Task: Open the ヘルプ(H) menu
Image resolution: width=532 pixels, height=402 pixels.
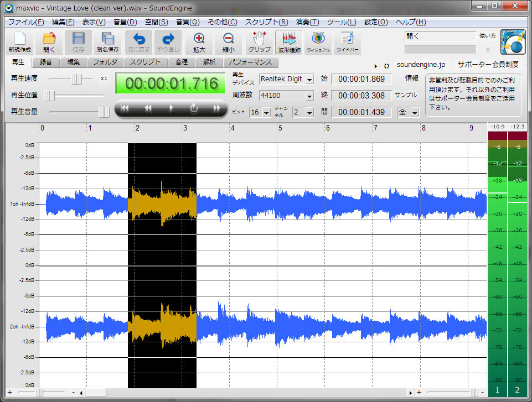Action: (x=411, y=22)
